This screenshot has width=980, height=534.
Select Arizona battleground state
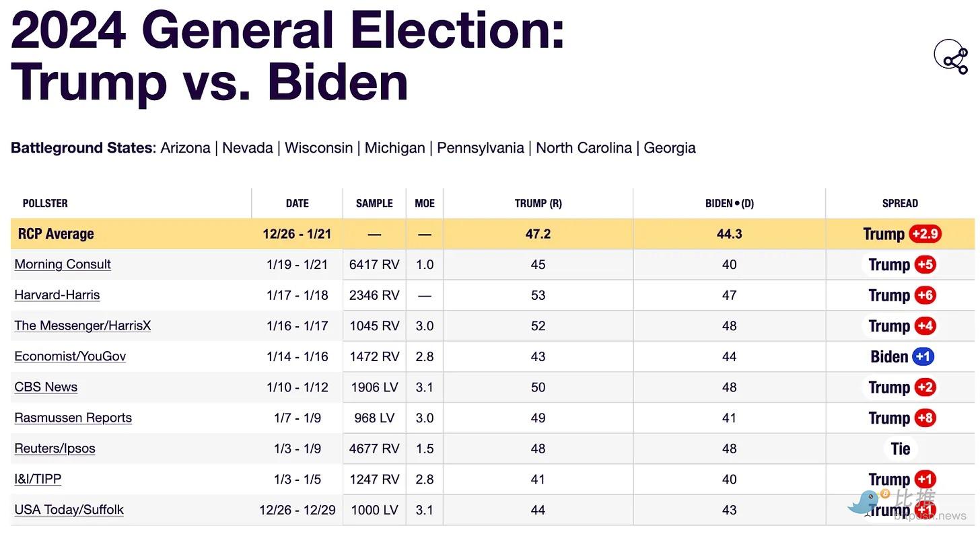coord(185,148)
